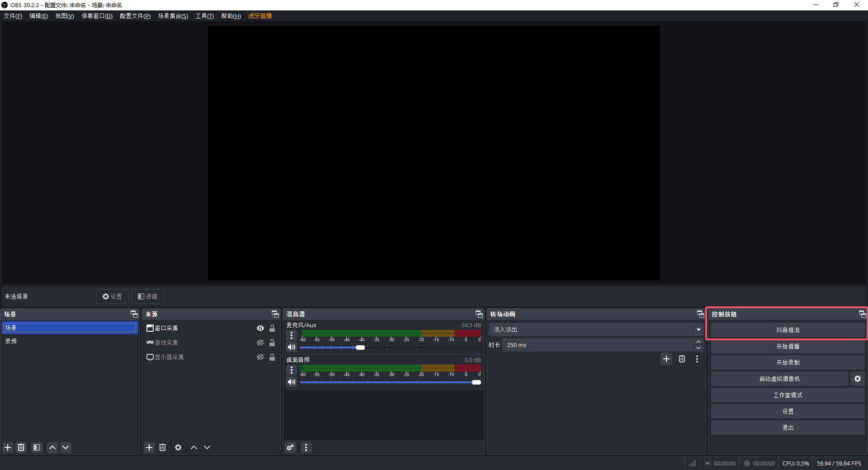Open scene filters tool
The image size is (868, 470).
tap(36, 447)
